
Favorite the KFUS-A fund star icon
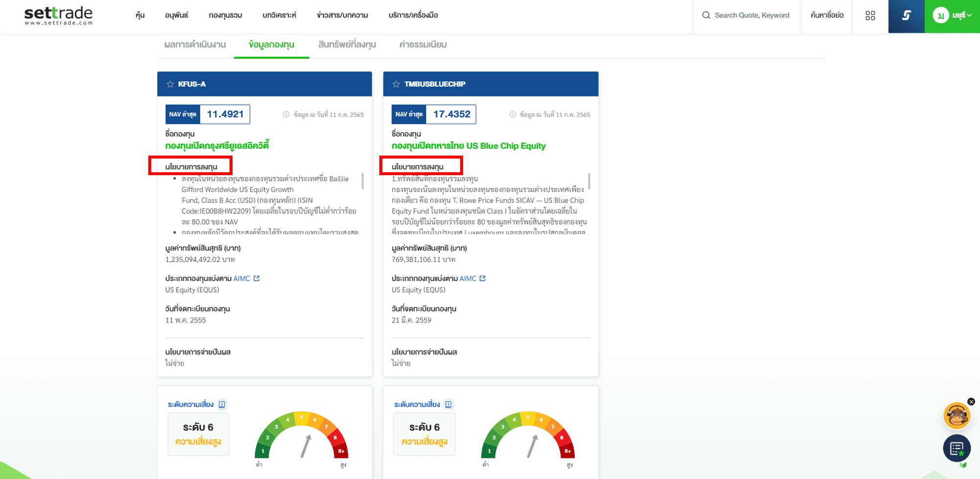point(170,84)
